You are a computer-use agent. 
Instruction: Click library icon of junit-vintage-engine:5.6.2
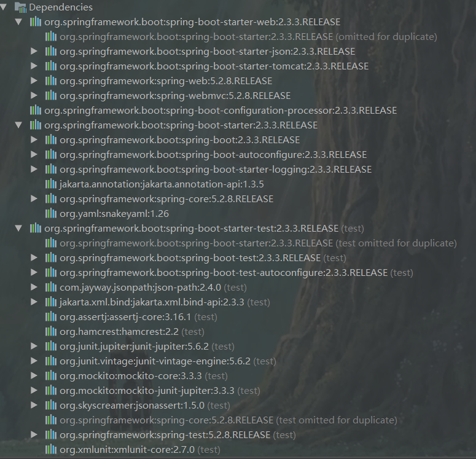pyautogui.click(x=51, y=361)
